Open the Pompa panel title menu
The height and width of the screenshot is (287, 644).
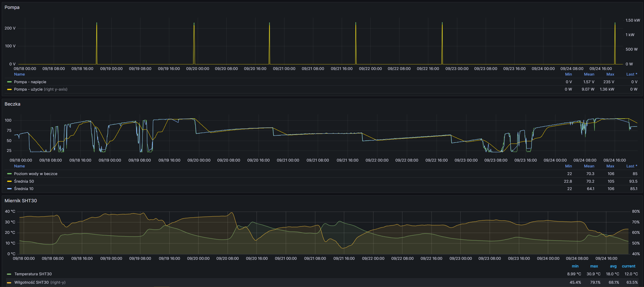tap(12, 7)
